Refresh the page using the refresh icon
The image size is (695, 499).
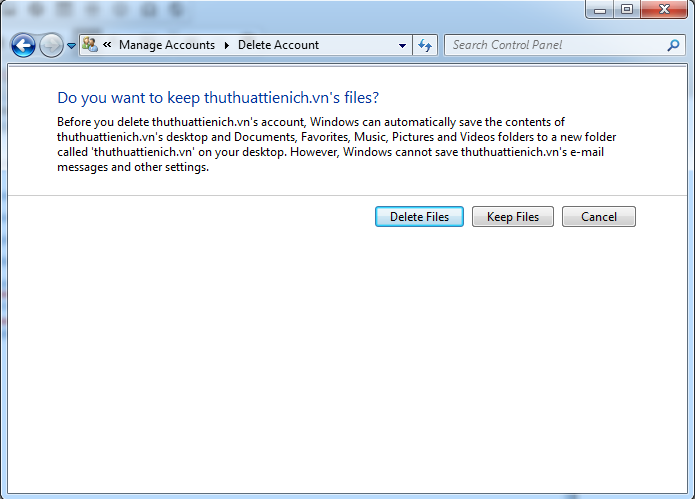point(425,45)
